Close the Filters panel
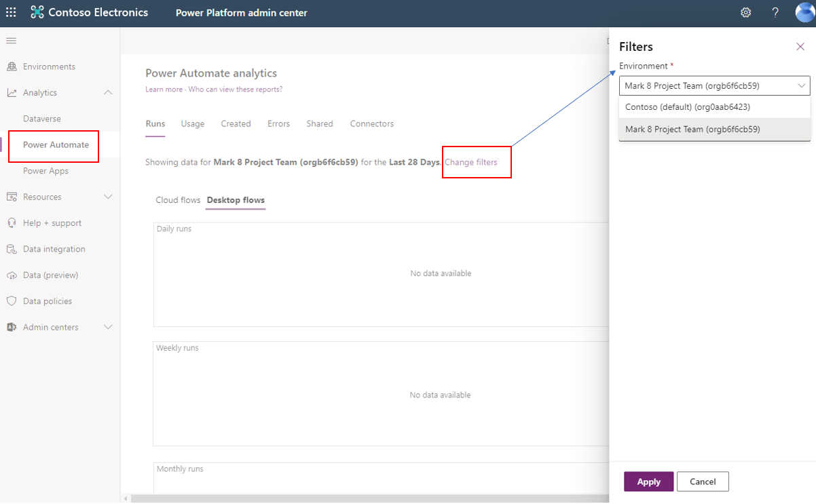 click(800, 47)
